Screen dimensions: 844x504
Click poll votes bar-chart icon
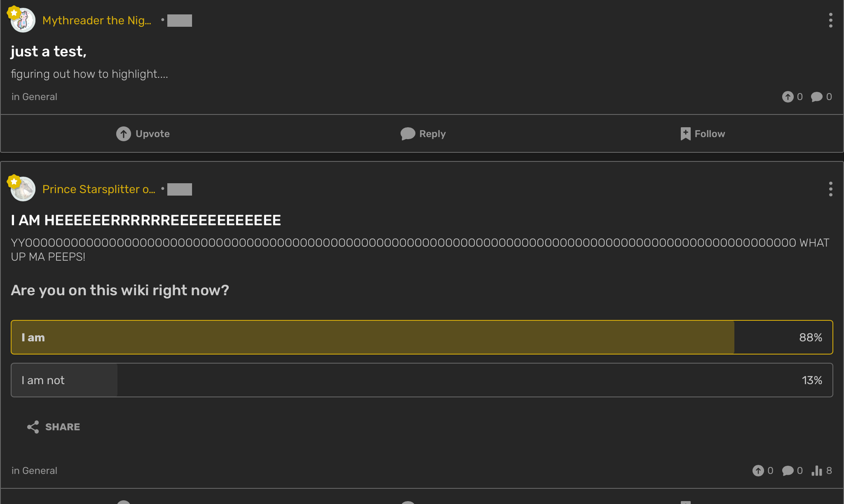point(817,471)
